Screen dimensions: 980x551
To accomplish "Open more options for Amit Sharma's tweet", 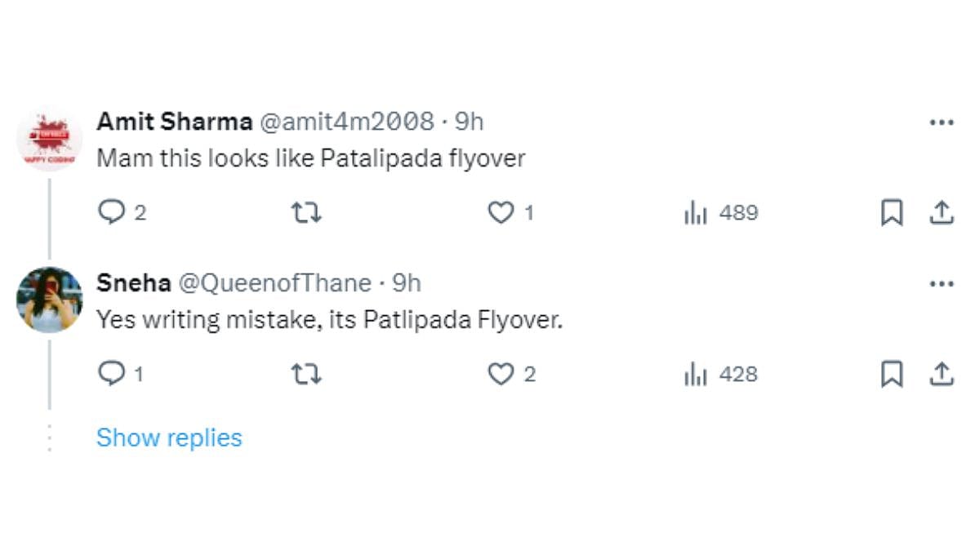I will click(x=942, y=122).
